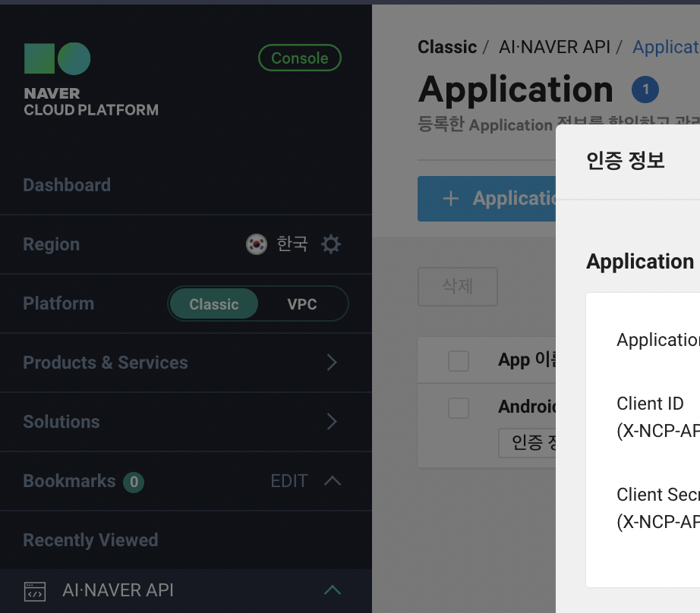Open the Products & Services menu
The height and width of the screenshot is (613, 700).
click(x=186, y=363)
